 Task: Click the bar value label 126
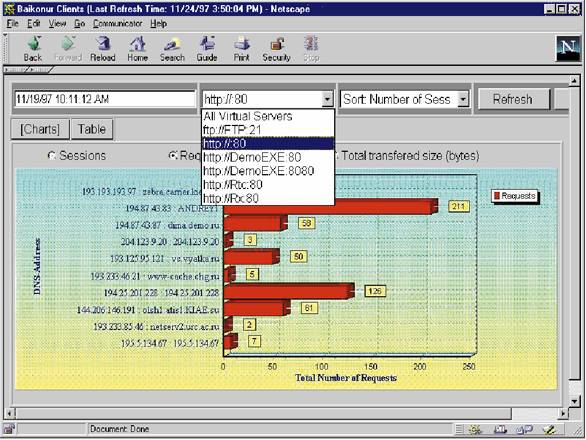click(x=375, y=291)
